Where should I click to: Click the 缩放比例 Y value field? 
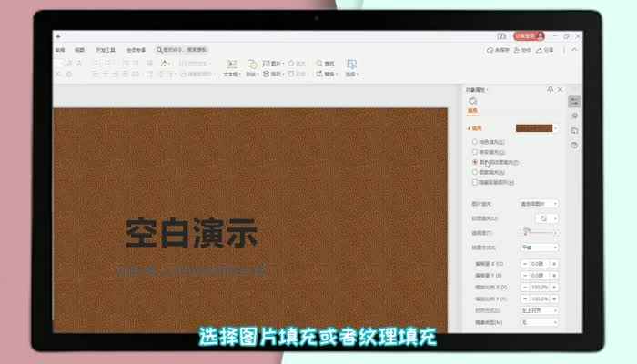tap(539, 299)
